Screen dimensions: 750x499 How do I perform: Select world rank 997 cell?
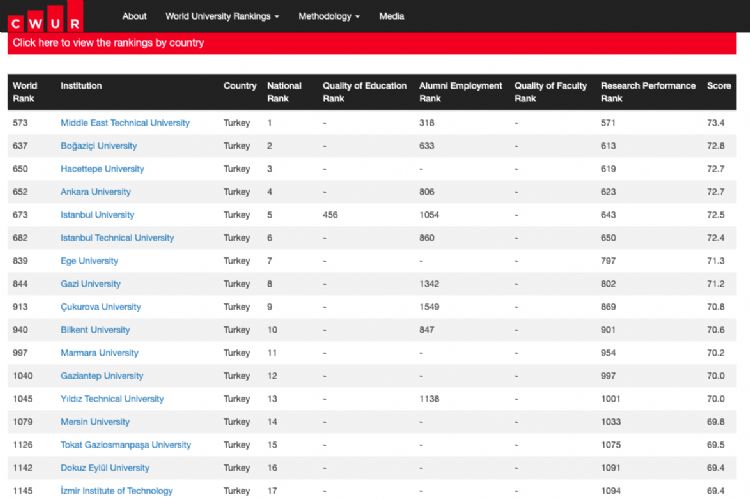click(x=20, y=353)
